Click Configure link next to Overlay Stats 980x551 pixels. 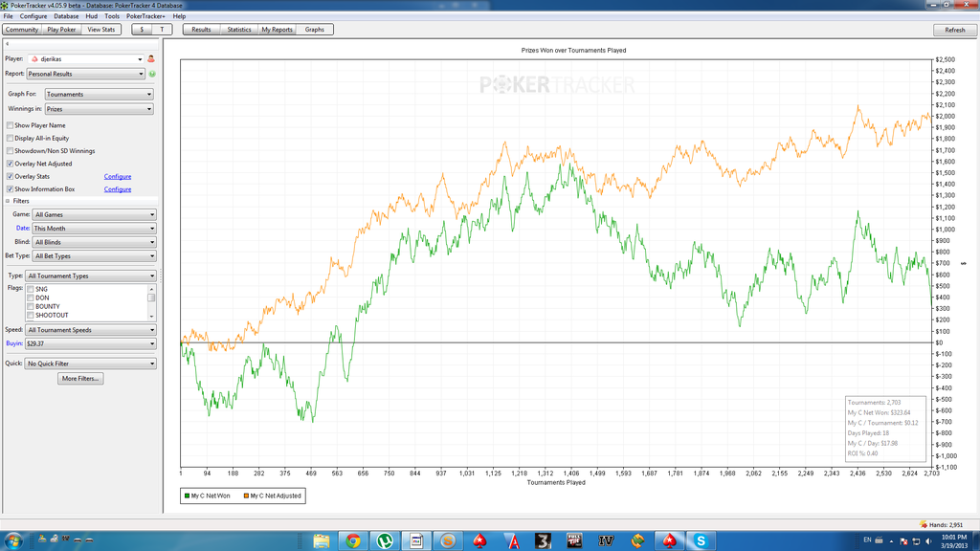point(118,177)
